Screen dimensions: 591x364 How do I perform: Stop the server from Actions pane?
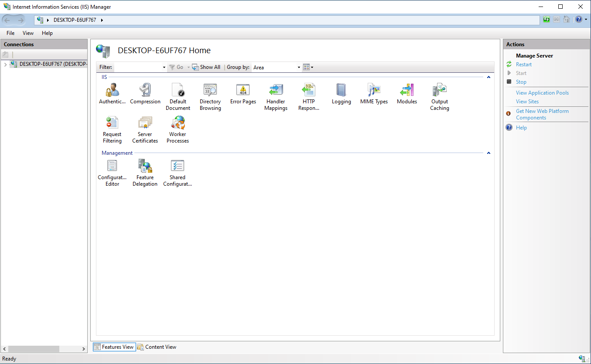[521, 82]
